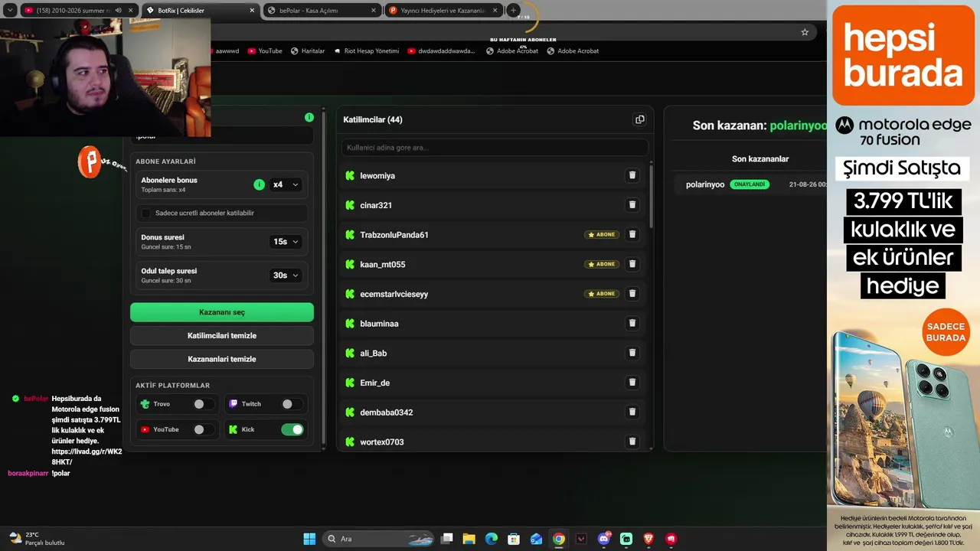The width and height of the screenshot is (980, 551).
Task: Open the dwdawdaddwawda bookmark
Action: point(442,51)
